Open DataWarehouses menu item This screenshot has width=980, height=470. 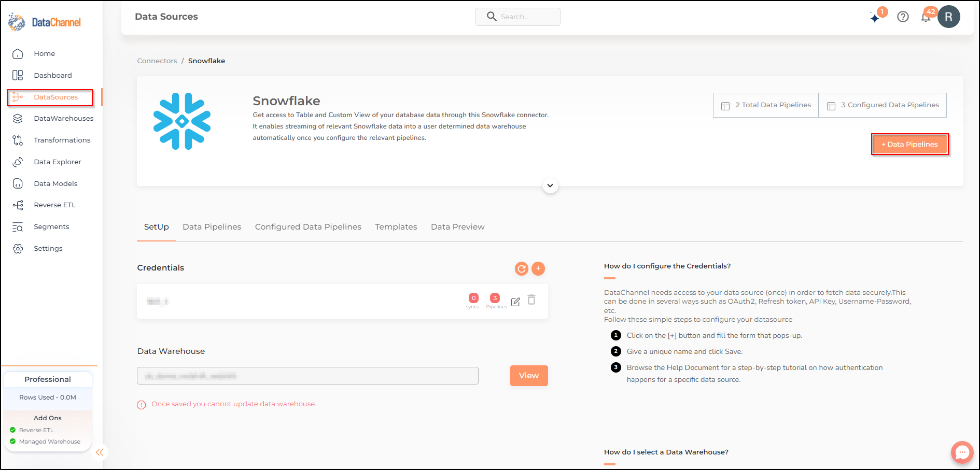click(x=64, y=119)
